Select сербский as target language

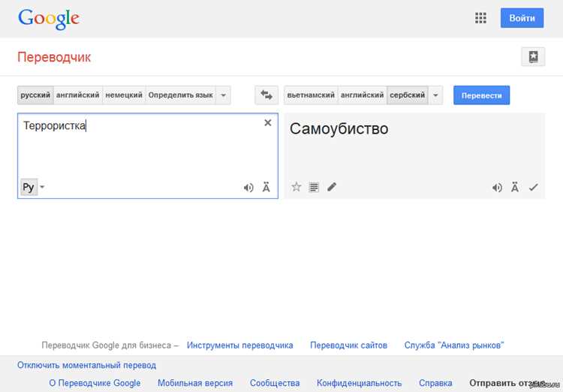(x=408, y=95)
